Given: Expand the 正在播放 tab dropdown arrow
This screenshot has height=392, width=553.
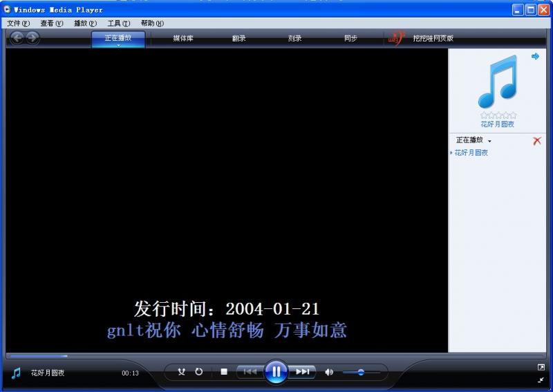Looking at the screenshot, I should pos(118,45).
